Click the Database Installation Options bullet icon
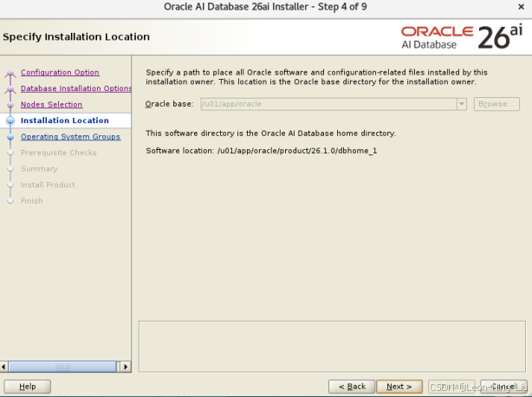This screenshot has height=397, width=532. pyautogui.click(x=10, y=89)
